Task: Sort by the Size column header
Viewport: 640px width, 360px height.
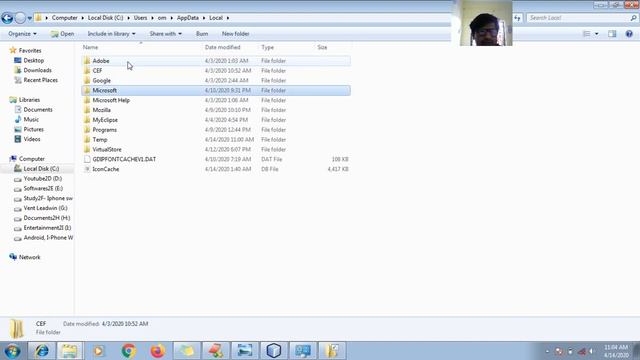Action: [x=322, y=47]
